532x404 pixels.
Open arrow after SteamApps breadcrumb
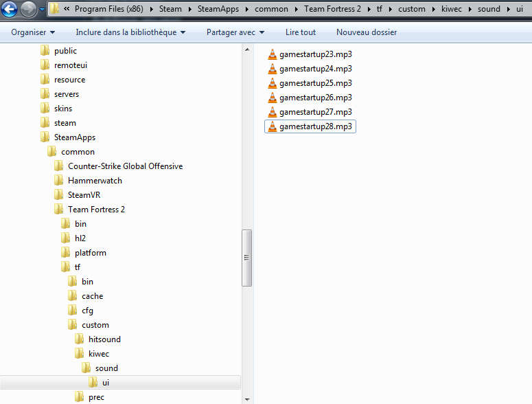247,9
